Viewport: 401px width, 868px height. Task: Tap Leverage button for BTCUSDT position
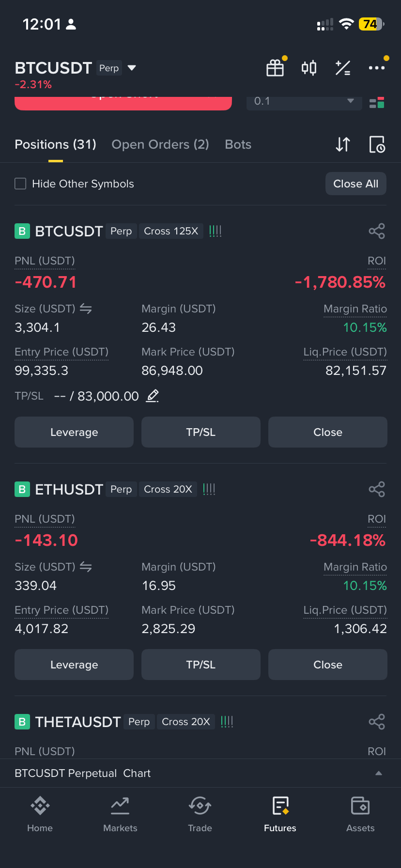pos(74,432)
